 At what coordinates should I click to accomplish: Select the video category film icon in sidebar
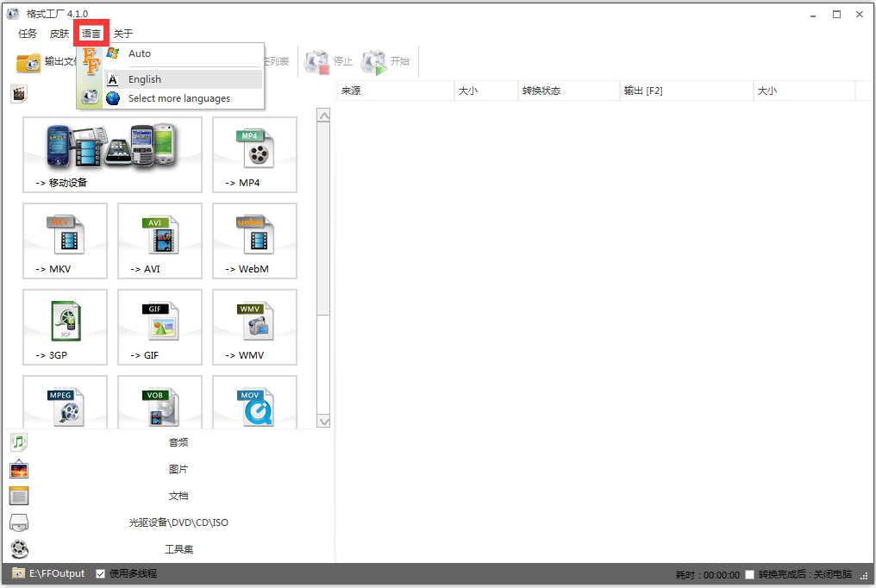point(19,93)
